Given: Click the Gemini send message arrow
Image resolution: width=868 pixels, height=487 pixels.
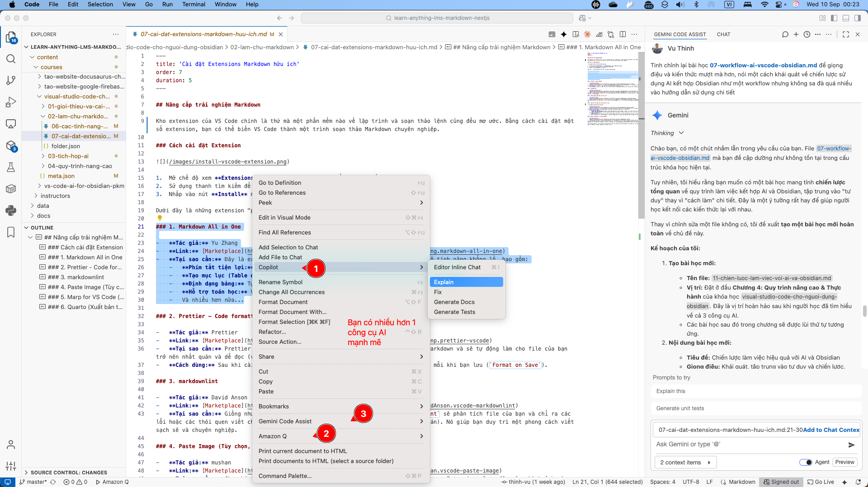Looking at the screenshot, I should pyautogui.click(x=851, y=445).
